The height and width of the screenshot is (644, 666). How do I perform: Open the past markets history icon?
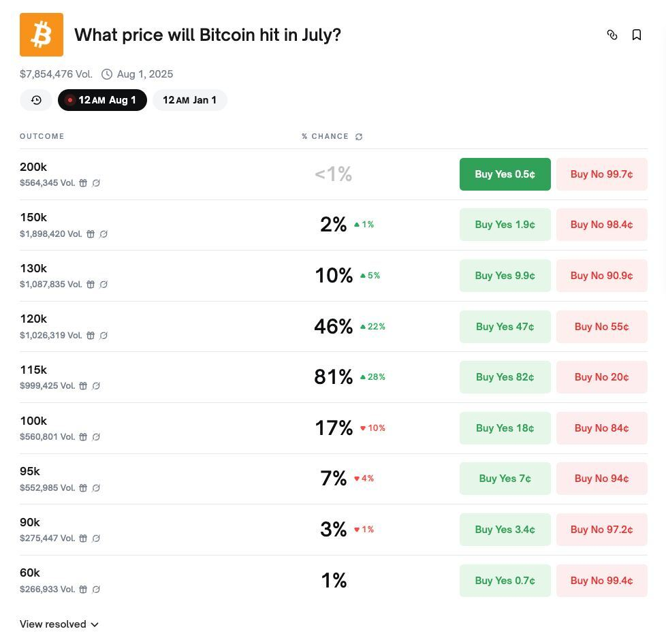pos(36,100)
